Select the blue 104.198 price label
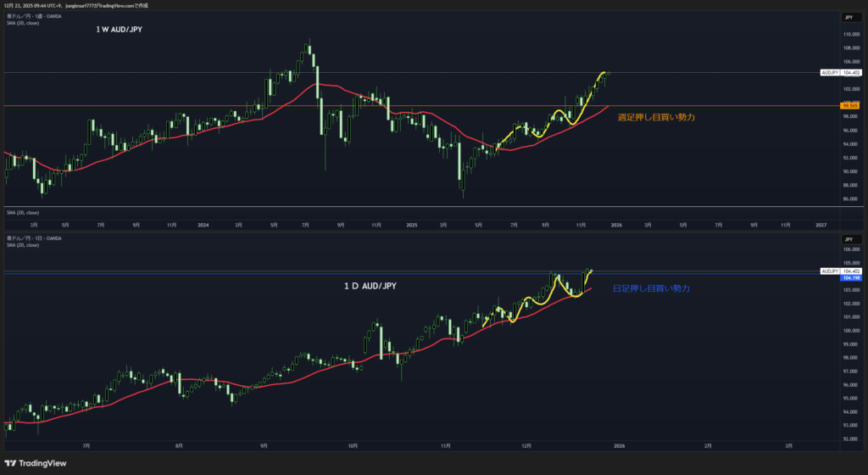This screenshot has height=475, width=868. tap(850, 278)
